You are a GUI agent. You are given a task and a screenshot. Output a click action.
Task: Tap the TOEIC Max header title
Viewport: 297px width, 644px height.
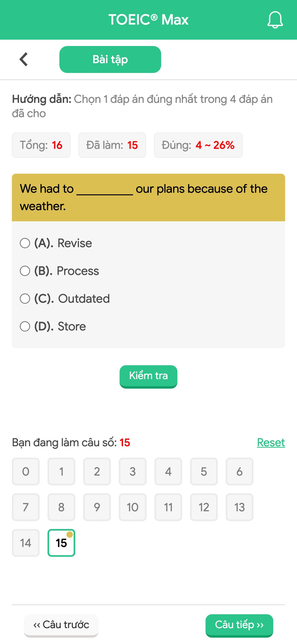148,20
